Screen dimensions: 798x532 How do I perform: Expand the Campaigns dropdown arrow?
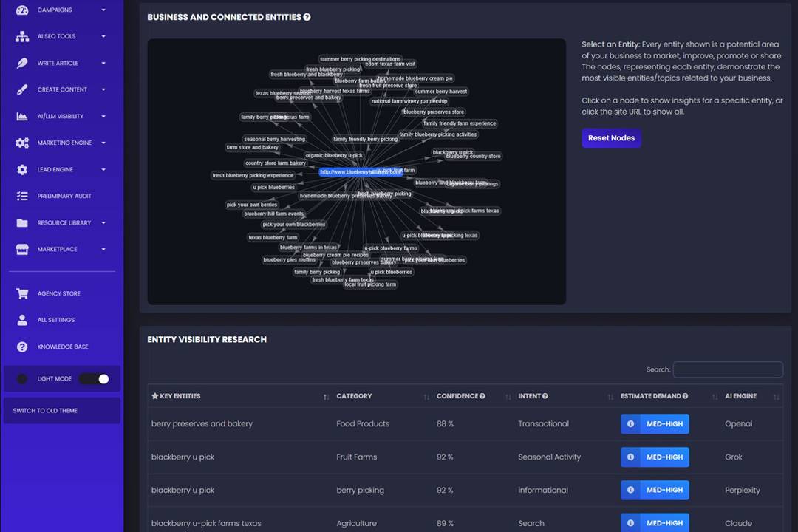[x=103, y=10]
